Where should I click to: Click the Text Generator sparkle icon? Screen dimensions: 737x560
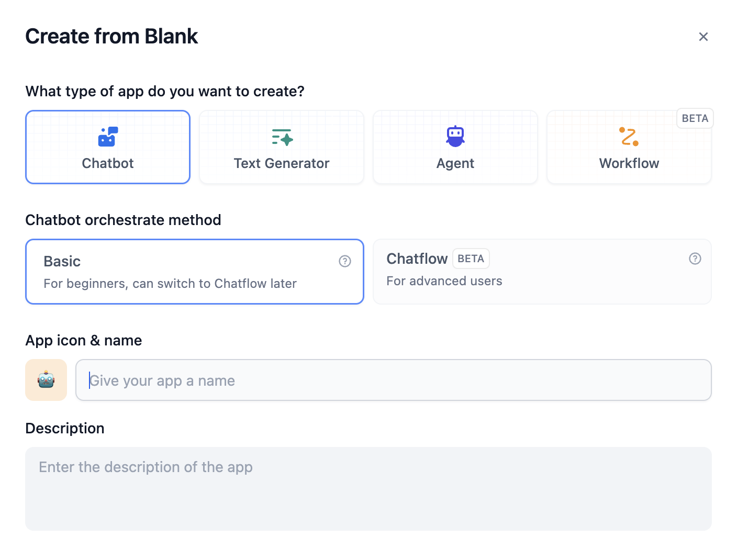coord(282,137)
